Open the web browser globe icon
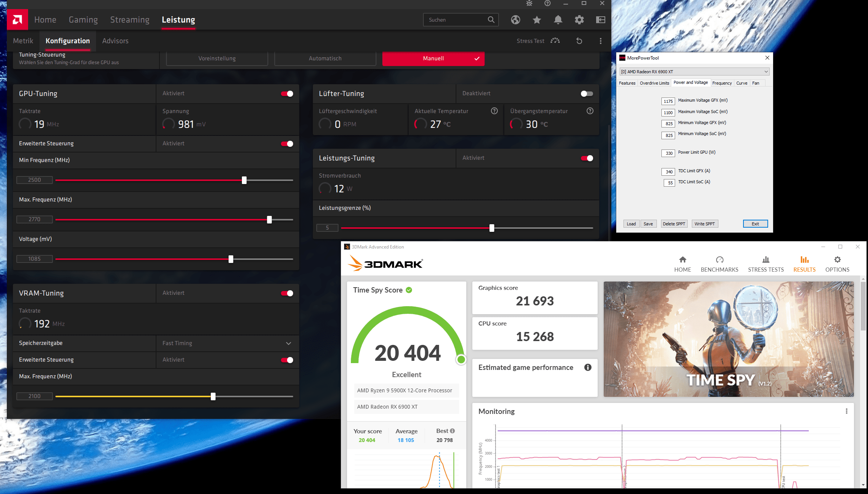 pyautogui.click(x=515, y=20)
